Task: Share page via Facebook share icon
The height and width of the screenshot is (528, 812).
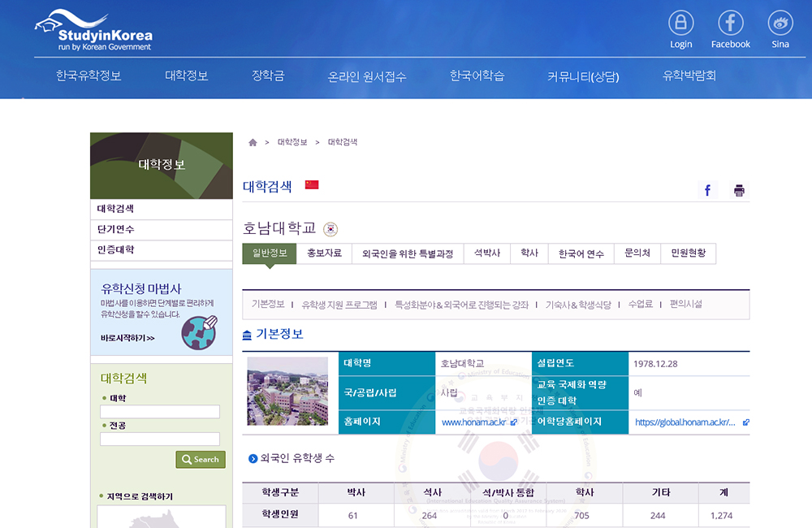Action: (x=707, y=190)
